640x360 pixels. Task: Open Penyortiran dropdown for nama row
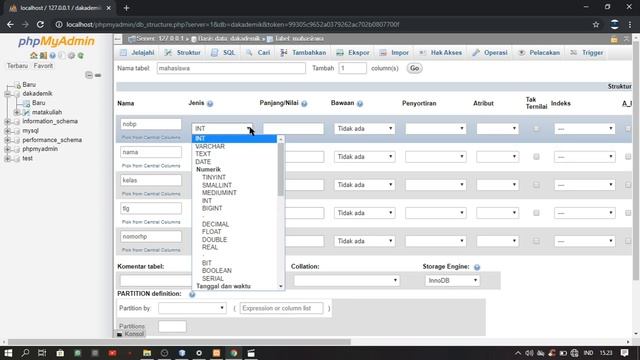[x=436, y=157]
